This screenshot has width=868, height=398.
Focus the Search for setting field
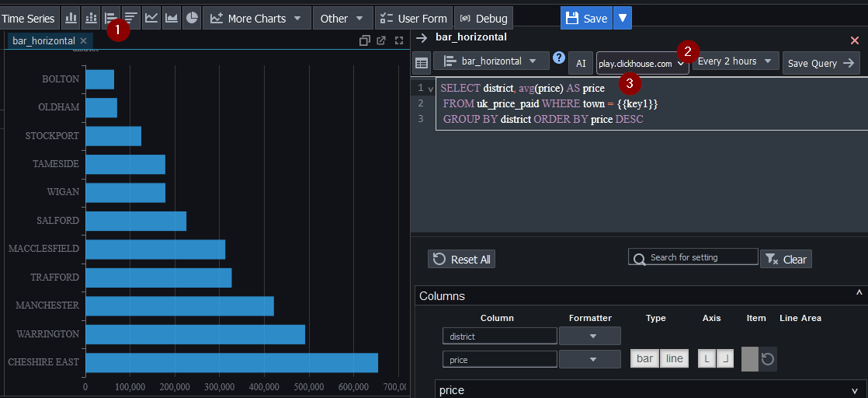693,257
